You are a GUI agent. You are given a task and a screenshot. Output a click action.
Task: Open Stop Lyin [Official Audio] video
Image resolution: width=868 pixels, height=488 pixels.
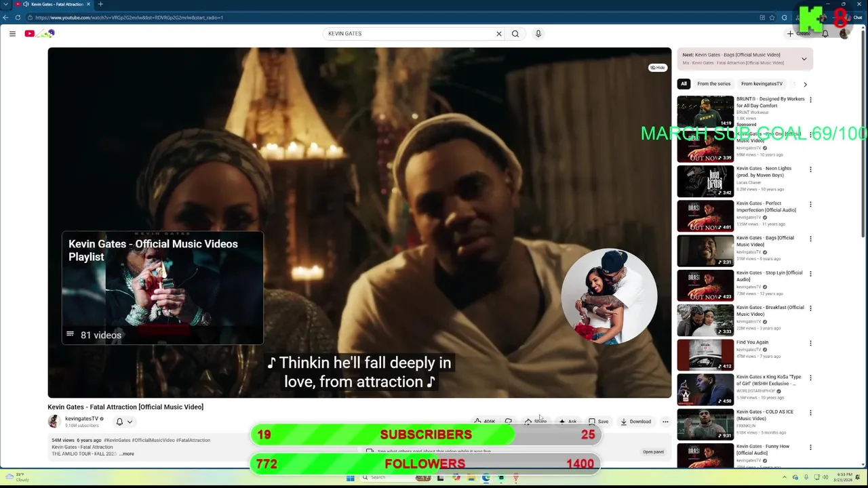(x=769, y=276)
